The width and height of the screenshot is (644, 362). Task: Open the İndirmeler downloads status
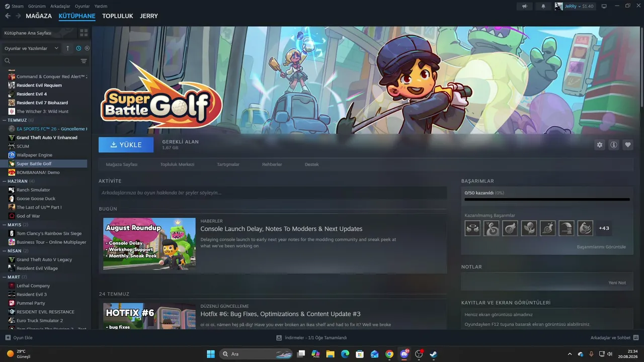(311, 337)
